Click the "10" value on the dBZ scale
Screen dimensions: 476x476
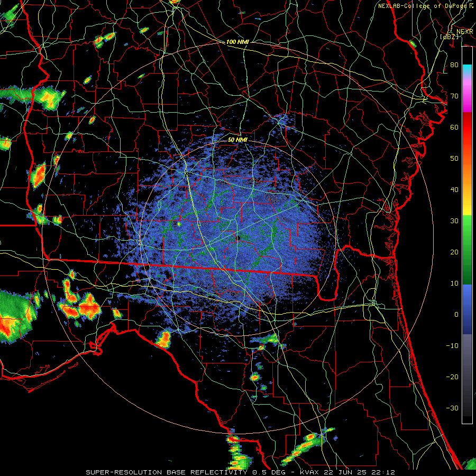coord(454,283)
